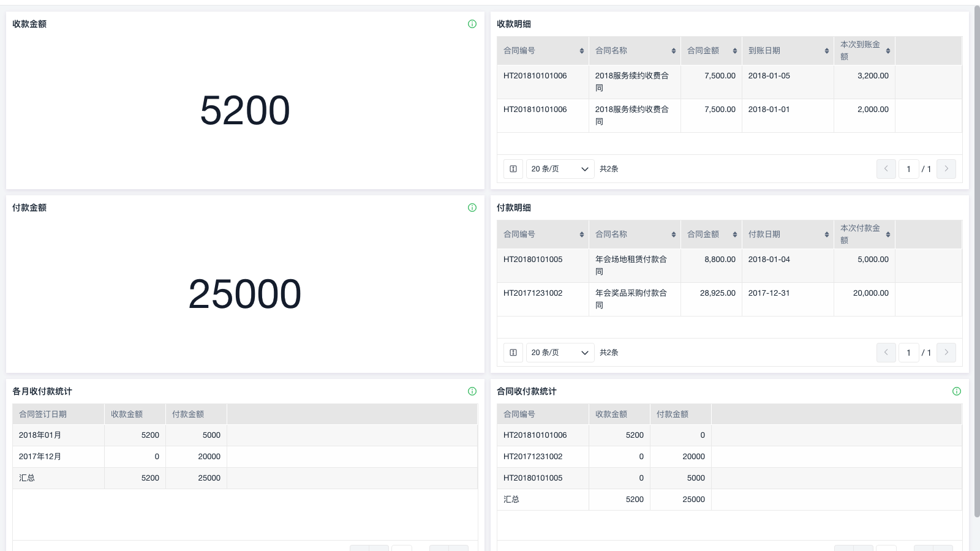
Task: Click info icon on 各月收付款统计 card
Action: [x=472, y=391]
